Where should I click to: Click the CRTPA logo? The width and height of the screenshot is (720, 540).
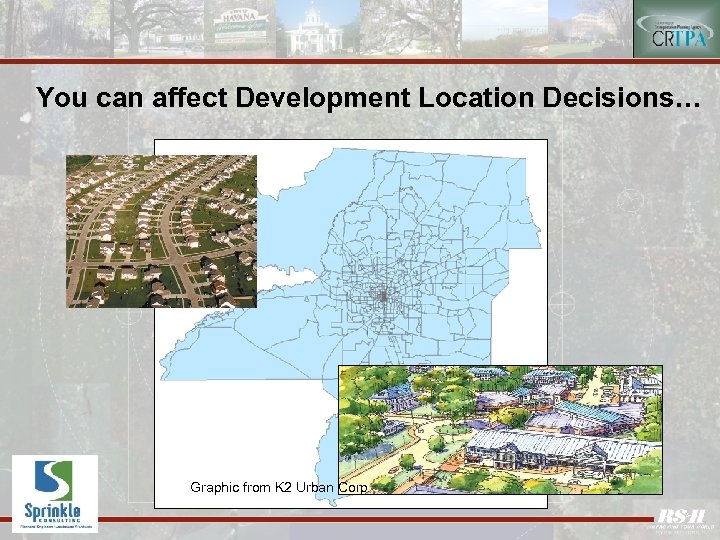[676, 29]
